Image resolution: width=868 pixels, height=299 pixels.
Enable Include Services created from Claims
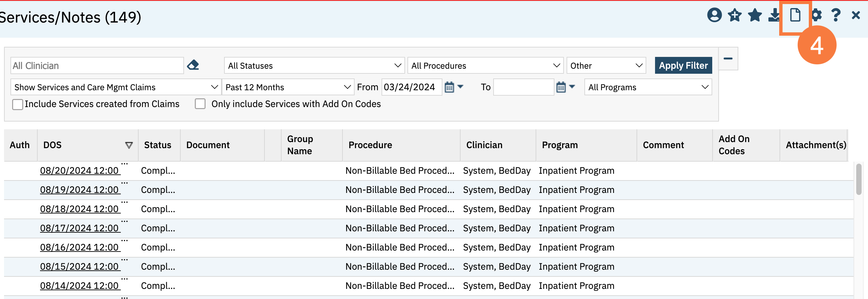pyautogui.click(x=17, y=104)
